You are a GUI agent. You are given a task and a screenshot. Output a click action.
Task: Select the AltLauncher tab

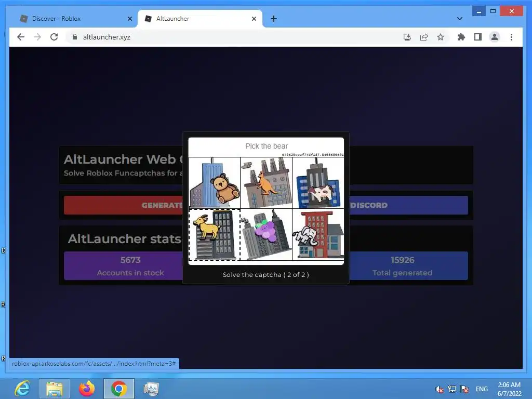point(200,19)
